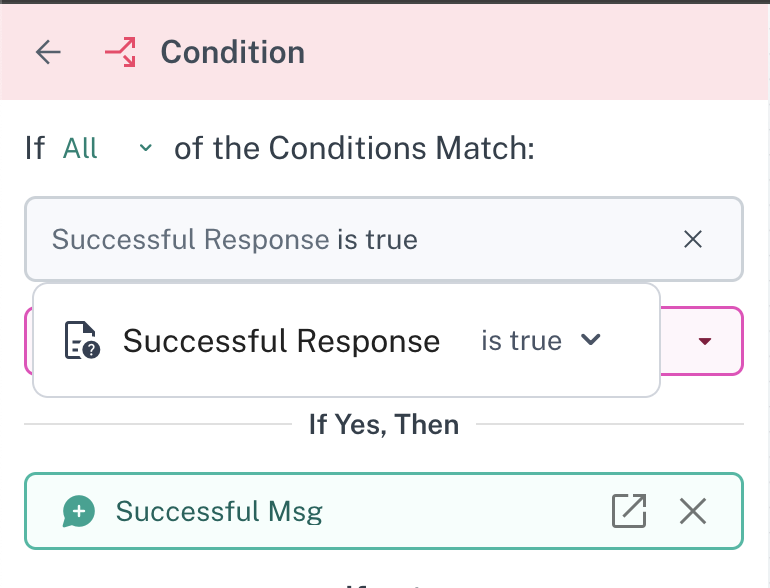770x588 pixels.
Task: Click the If Yes, Then divider label
Action: click(384, 424)
